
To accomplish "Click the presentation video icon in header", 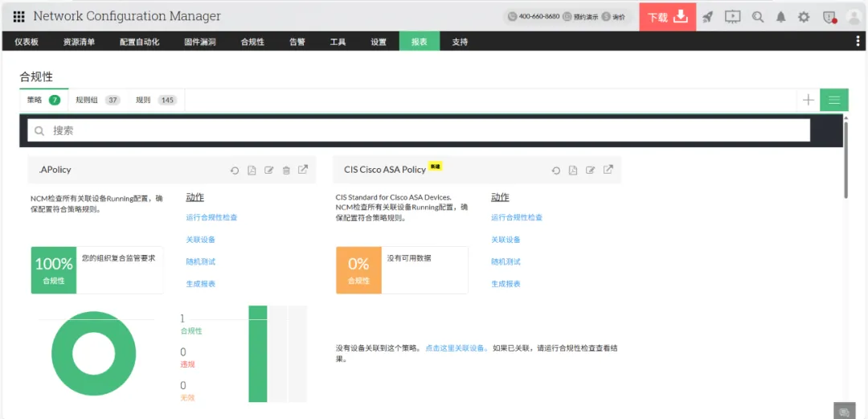I will [732, 17].
